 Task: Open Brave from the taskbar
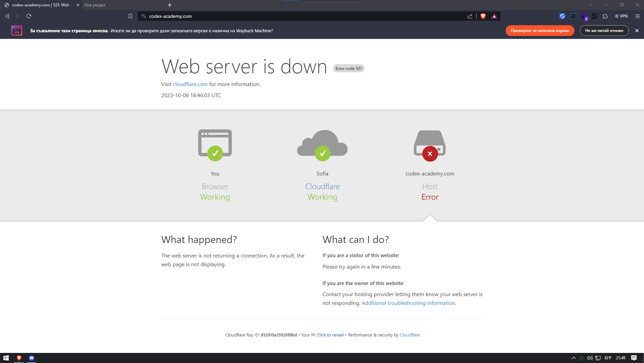(x=19, y=358)
